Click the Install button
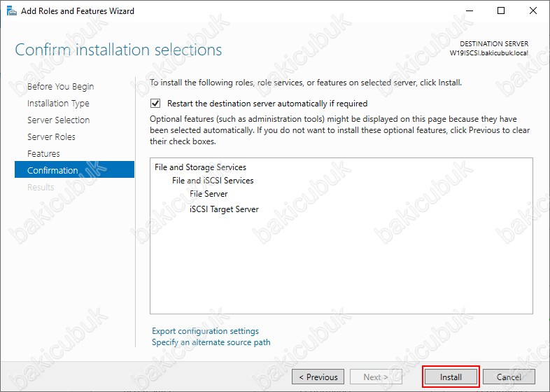The width and height of the screenshot is (550, 392). click(x=451, y=377)
